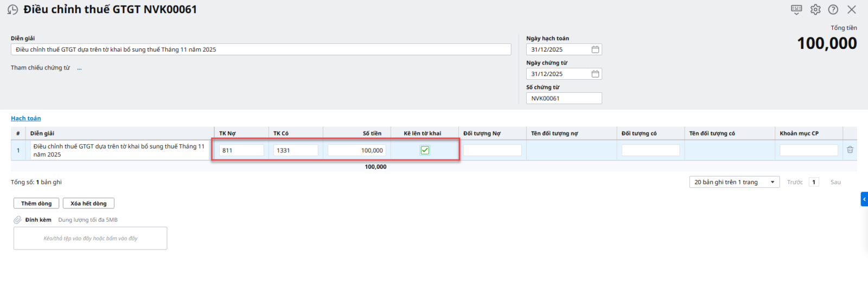Click the Thêm dòng button
868x300 pixels.
point(36,203)
